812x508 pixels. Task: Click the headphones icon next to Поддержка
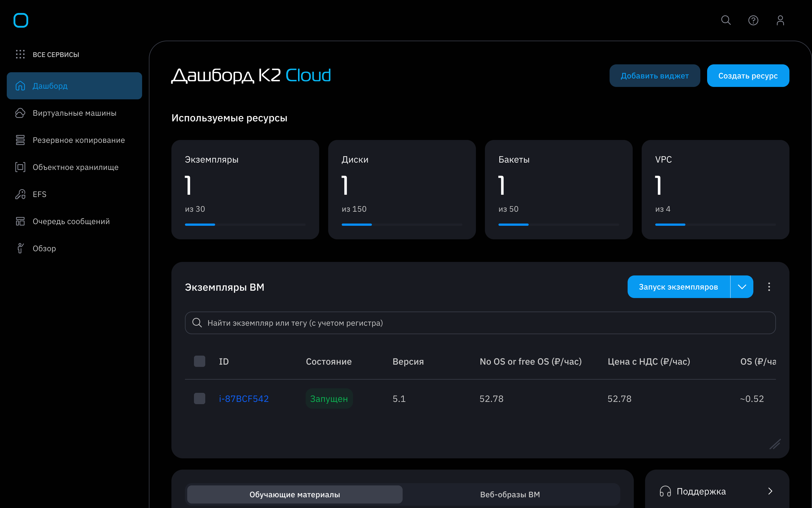click(665, 491)
